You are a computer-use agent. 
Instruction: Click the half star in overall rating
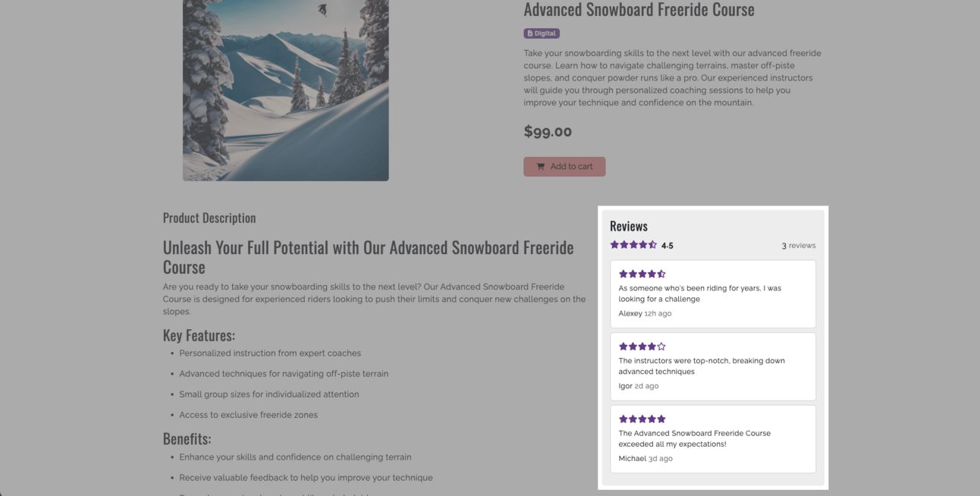pyautogui.click(x=653, y=245)
